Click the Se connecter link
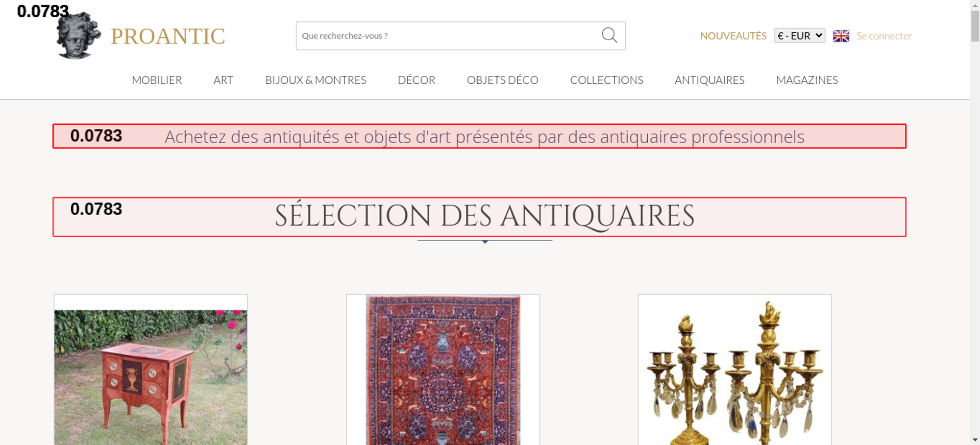This screenshot has width=980, height=445. click(x=884, y=36)
